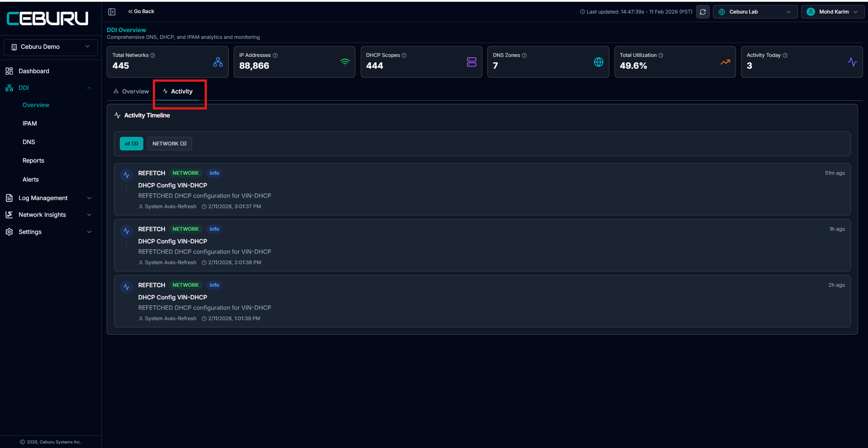The image size is (868, 448).
Task: Click the DNS Zones help icon
Action: click(524, 56)
